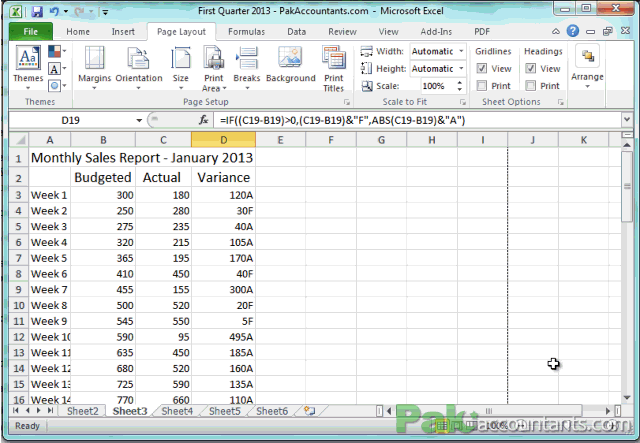
Task: Expand the Height dropdown
Action: [461, 69]
